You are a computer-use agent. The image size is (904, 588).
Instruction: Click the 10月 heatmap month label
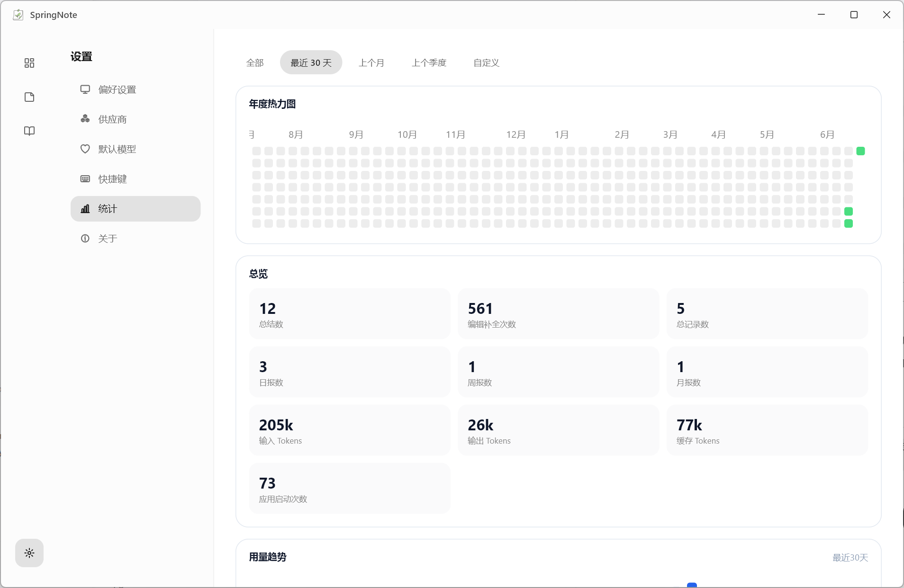pos(407,134)
